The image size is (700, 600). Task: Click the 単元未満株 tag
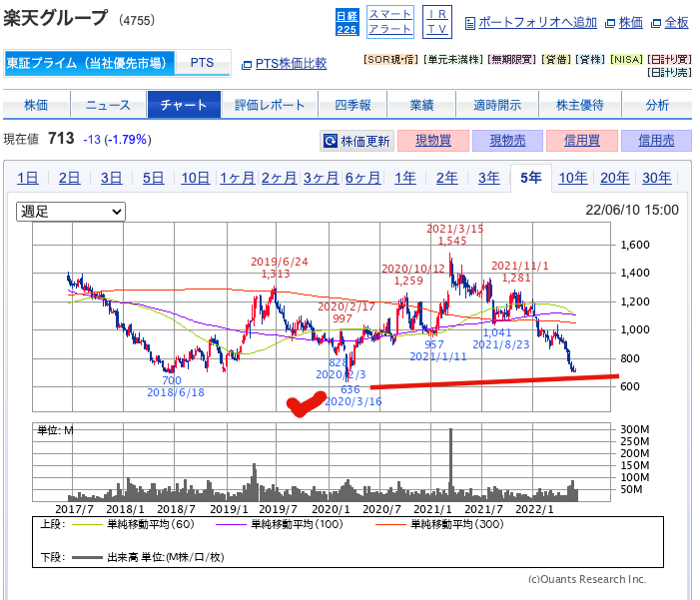click(453, 59)
